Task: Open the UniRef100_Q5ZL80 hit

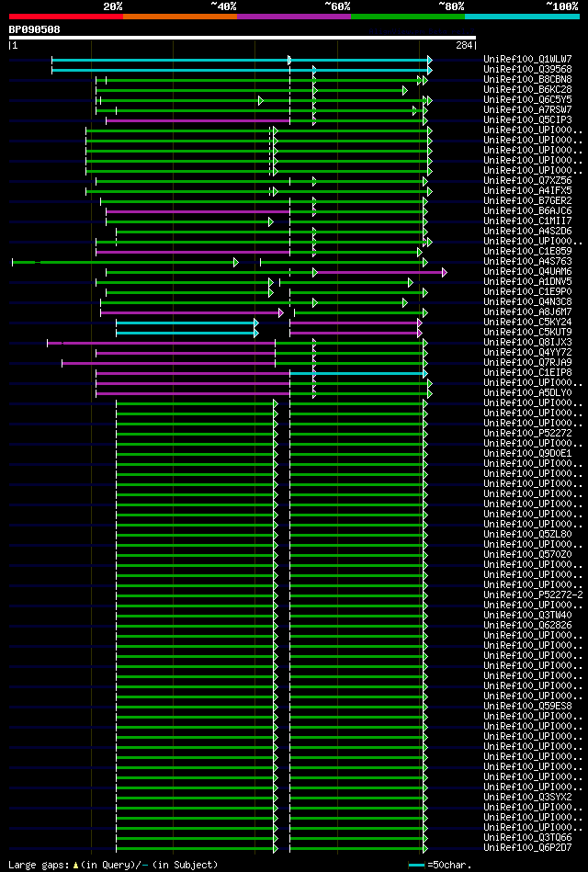Action: [527, 535]
